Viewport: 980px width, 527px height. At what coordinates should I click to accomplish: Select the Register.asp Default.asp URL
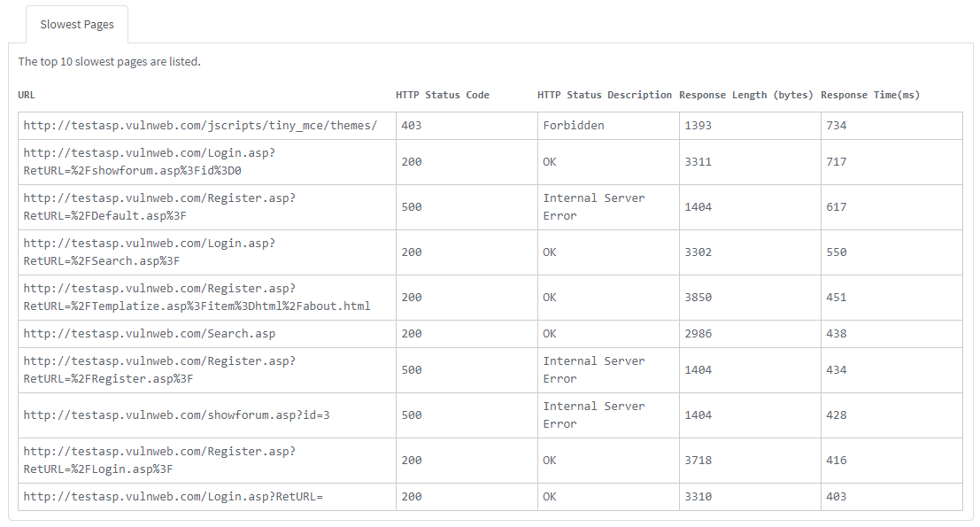[x=159, y=207]
